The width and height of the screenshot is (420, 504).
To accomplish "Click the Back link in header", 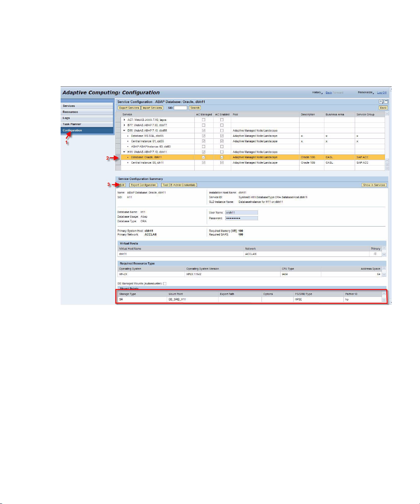I will [x=329, y=92].
